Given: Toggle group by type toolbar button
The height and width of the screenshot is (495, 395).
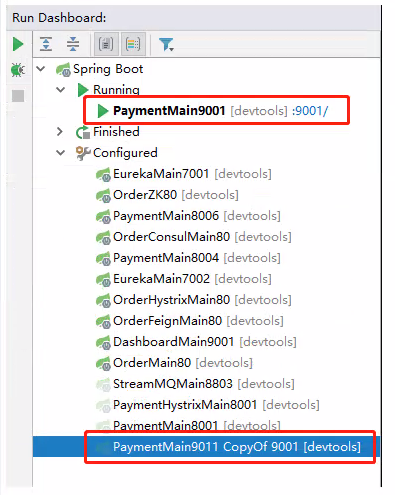Looking at the screenshot, I should 106,44.
